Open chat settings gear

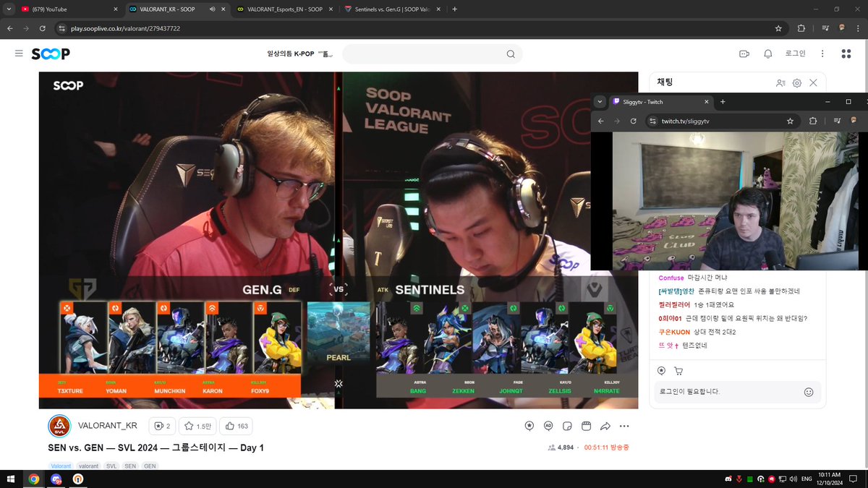point(797,83)
